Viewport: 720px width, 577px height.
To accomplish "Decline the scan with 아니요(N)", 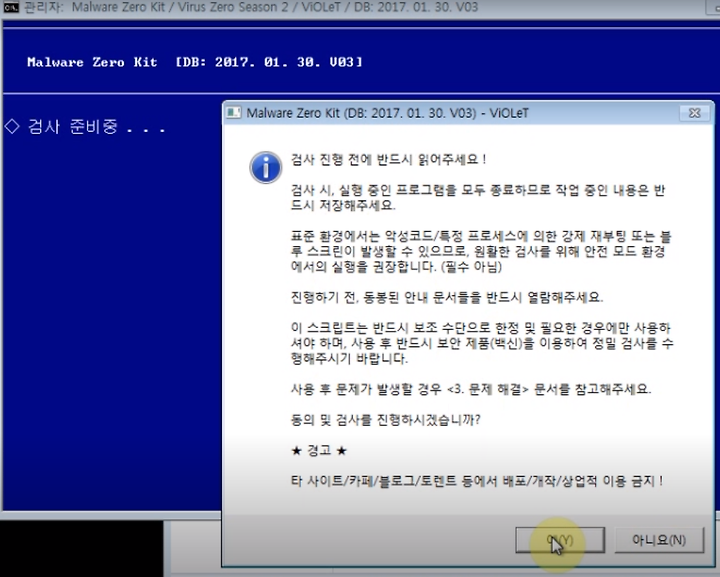I will click(659, 540).
